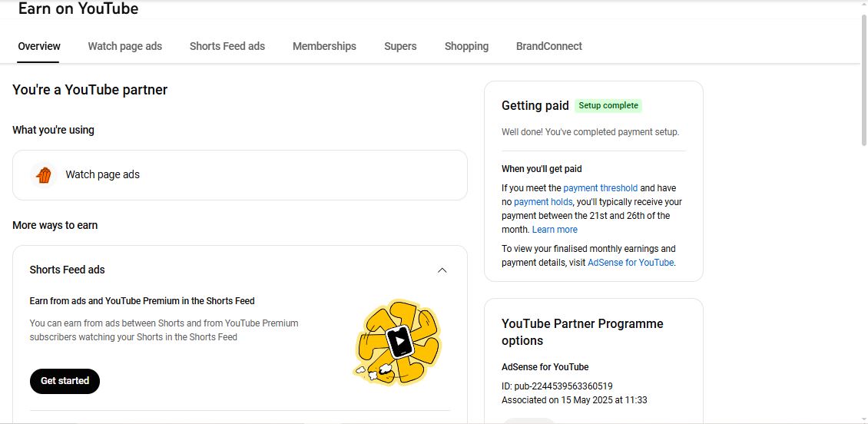Screen dimensions: 868x424
Task: Open the Shopping tab
Action: click(x=467, y=47)
